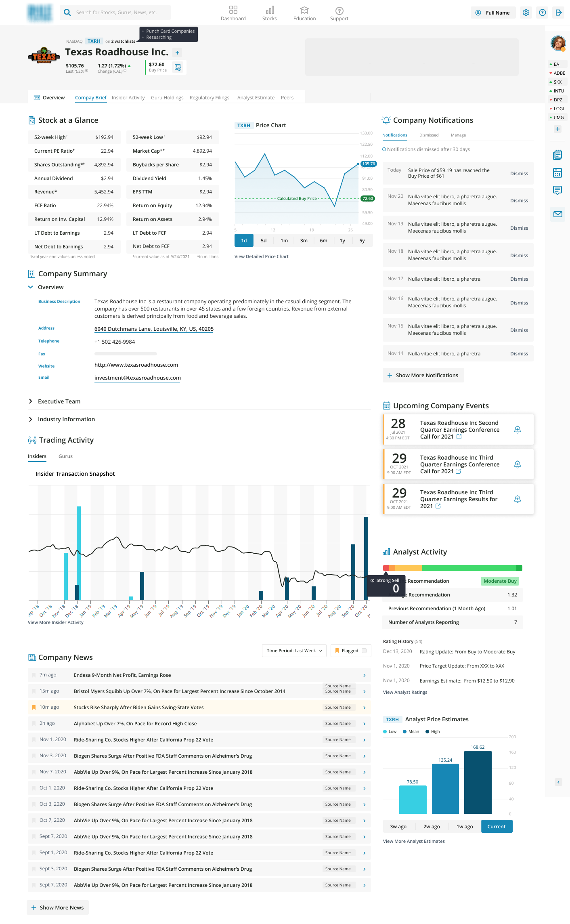
Task: Click the High estimate bar 168.62
Action: click(x=478, y=782)
